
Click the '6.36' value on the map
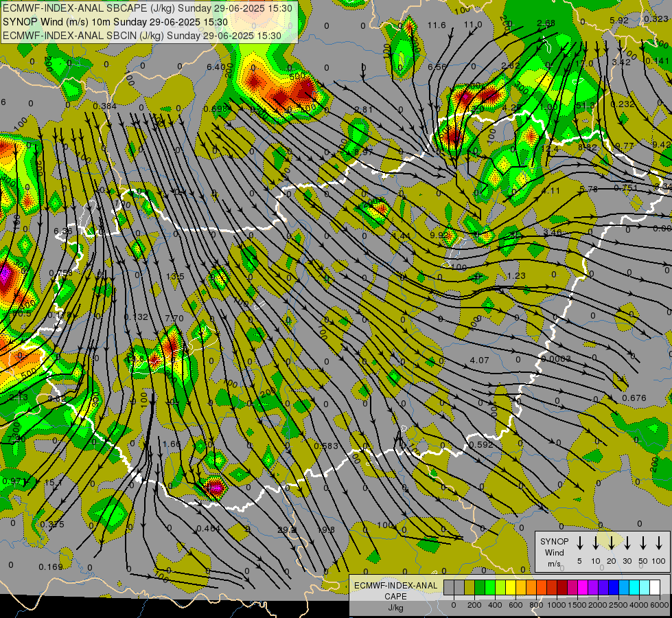tap(63, 231)
